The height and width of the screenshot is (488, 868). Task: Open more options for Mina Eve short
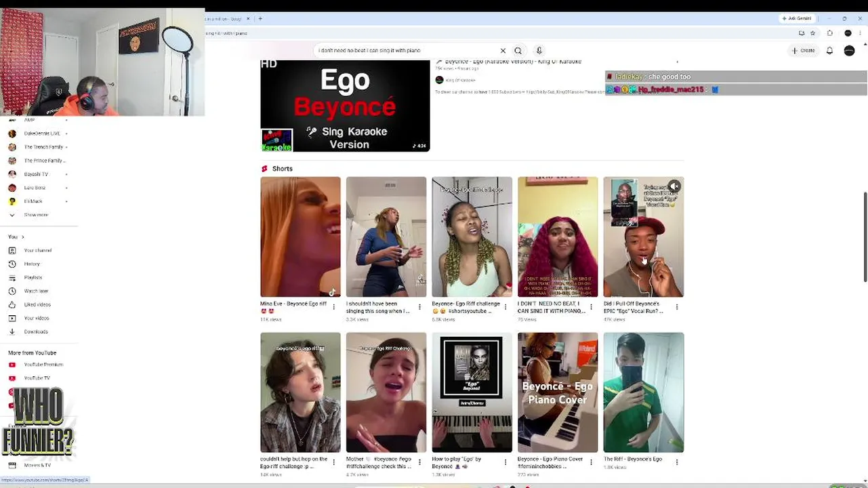click(333, 307)
